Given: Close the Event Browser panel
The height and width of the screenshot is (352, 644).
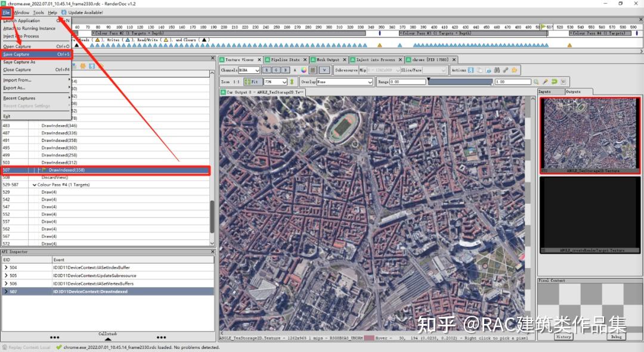Looking at the screenshot, I should pos(212,58).
